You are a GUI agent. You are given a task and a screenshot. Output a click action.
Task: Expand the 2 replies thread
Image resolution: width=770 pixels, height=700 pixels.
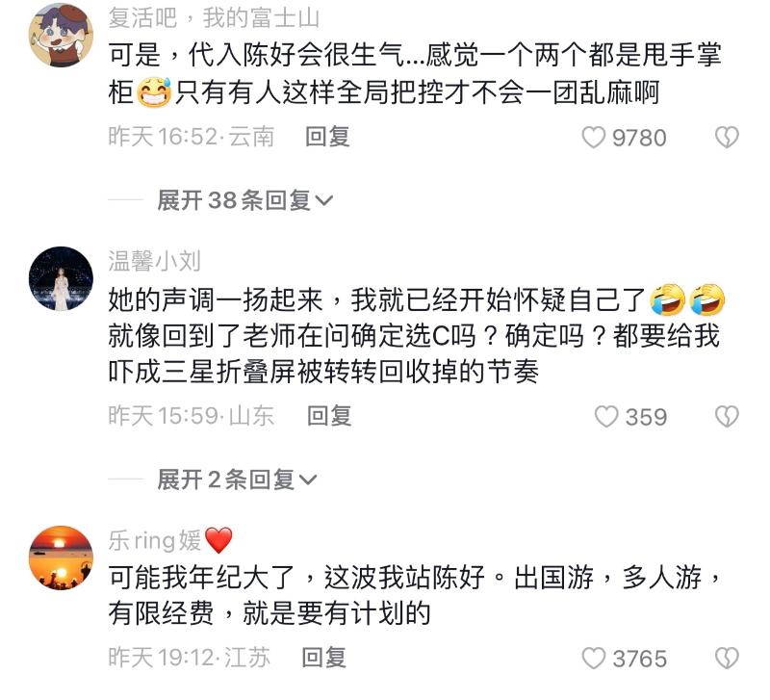237,480
